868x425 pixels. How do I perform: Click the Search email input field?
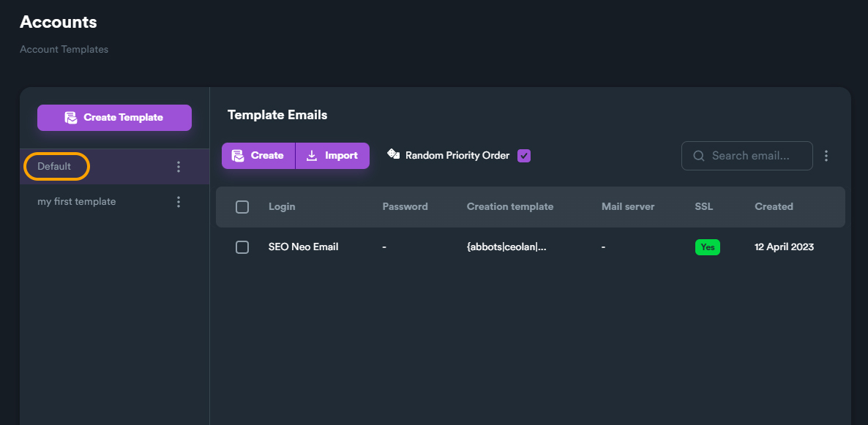[x=757, y=156]
